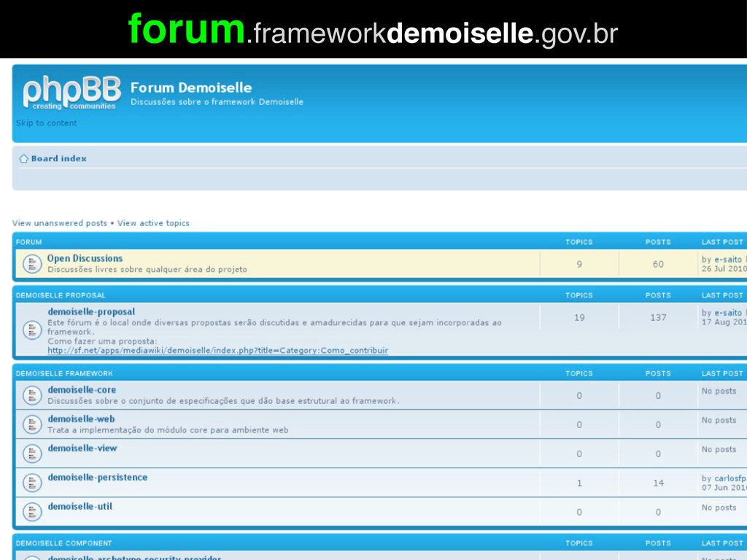Click 'Trata a implementação do módulo core' description

pos(168,430)
